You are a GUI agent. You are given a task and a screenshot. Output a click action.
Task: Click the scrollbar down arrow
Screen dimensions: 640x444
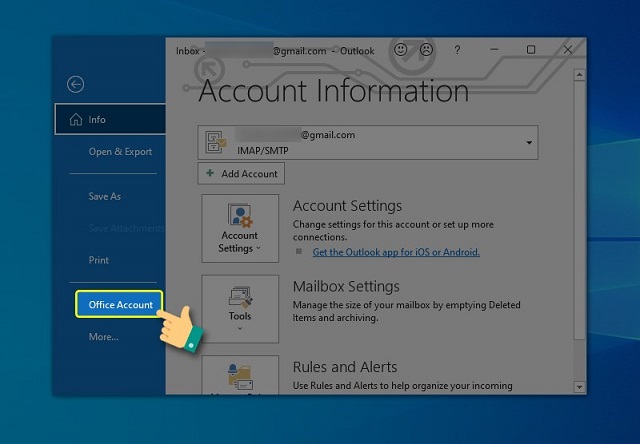(579, 386)
